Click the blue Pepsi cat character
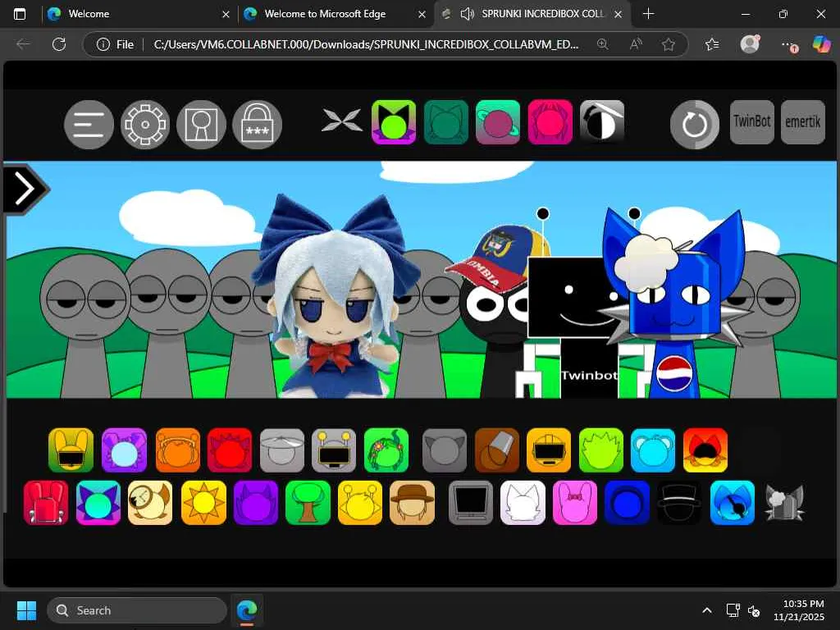Viewport: 840px width, 630px height. click(x=675, y=303)
